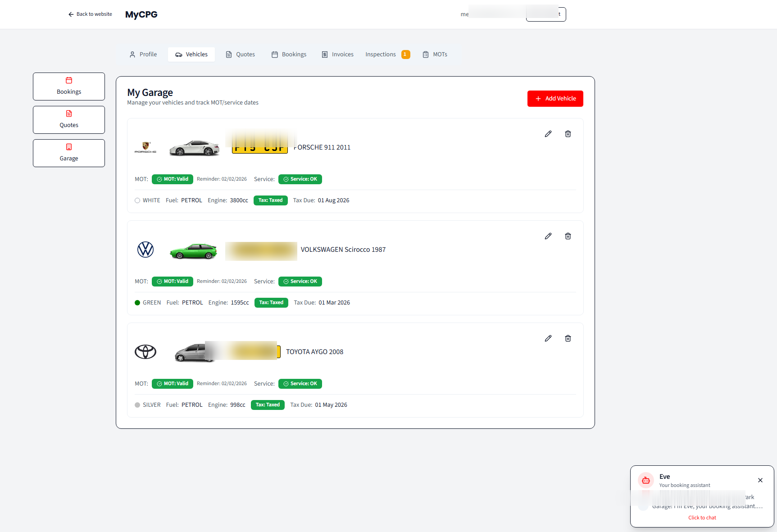The height and width of the screenshot is (532, 777).
Task: Click the SILVER colour dot
Action: (x=137, y=405)
